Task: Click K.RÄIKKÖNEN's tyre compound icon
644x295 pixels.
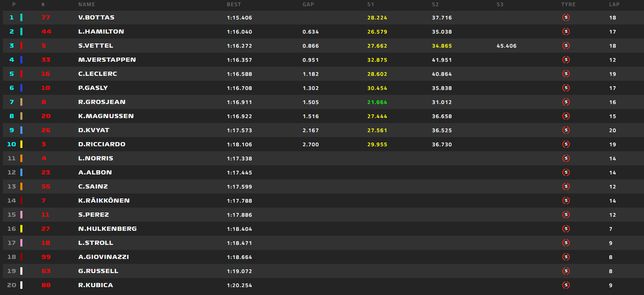Action: (x=566, y=201)
